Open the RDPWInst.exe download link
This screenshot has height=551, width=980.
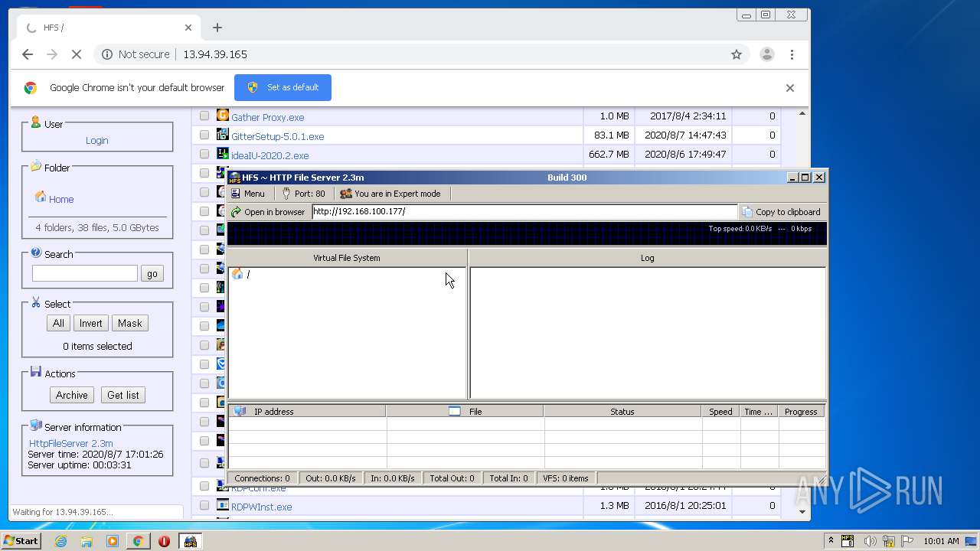(262, 507)
